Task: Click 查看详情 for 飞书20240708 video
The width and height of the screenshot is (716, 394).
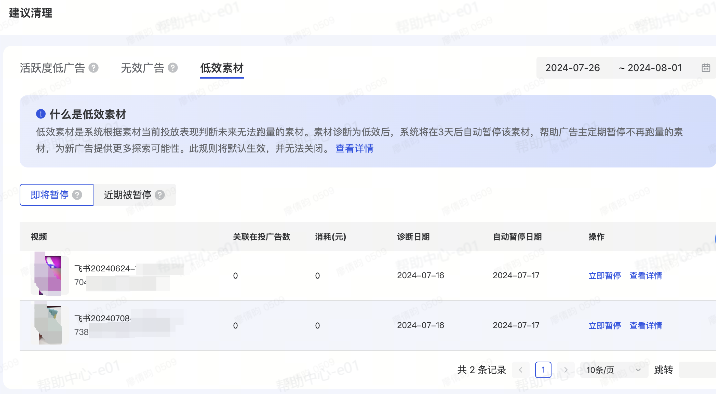Action: 646,326
